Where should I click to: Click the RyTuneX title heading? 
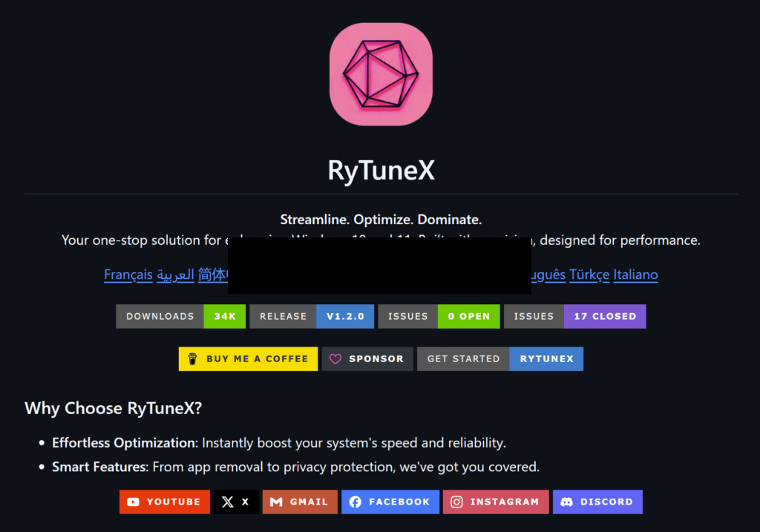point(381,170)
